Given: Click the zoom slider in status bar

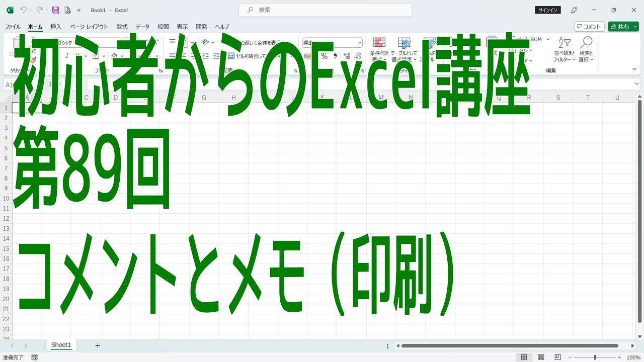Looking at the screenshot, I should (x=595, y=357).
